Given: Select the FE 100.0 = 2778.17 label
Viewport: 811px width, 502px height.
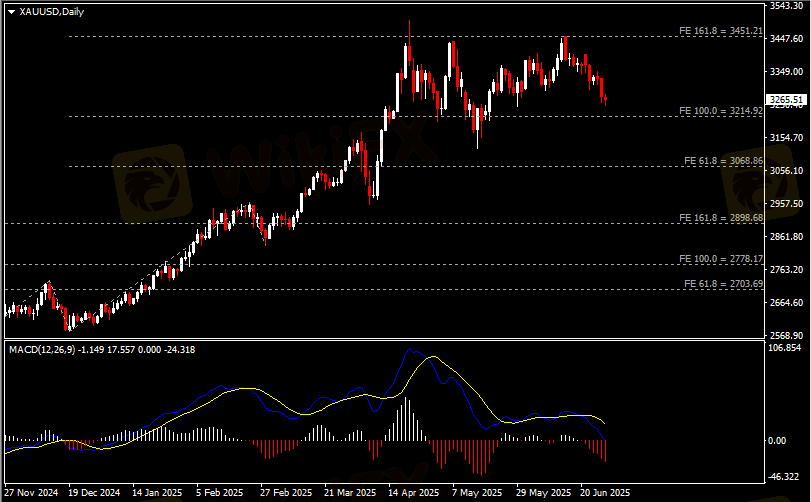Looking at the screenshot, I should point(720,258).
